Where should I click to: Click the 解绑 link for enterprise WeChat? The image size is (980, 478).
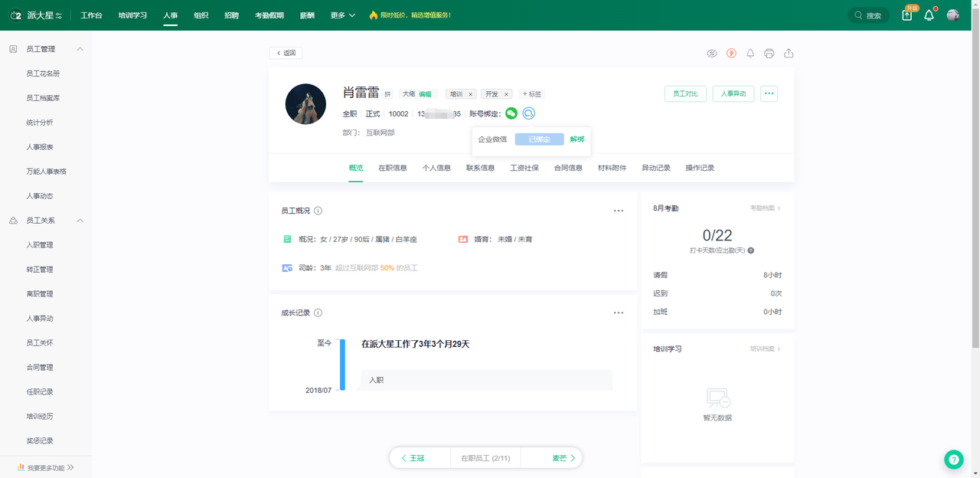[577, 139]
